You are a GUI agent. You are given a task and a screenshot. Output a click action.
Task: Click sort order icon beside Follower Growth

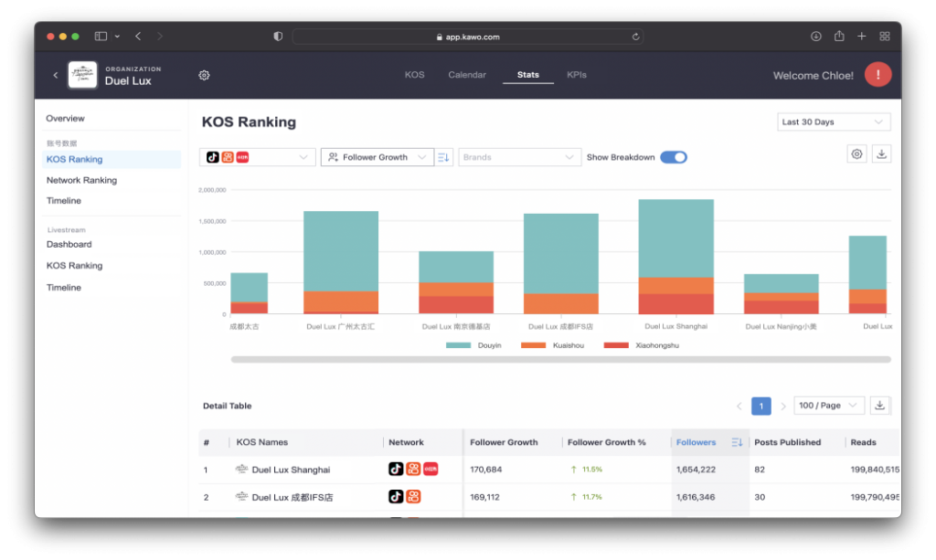tap(444, 157)
